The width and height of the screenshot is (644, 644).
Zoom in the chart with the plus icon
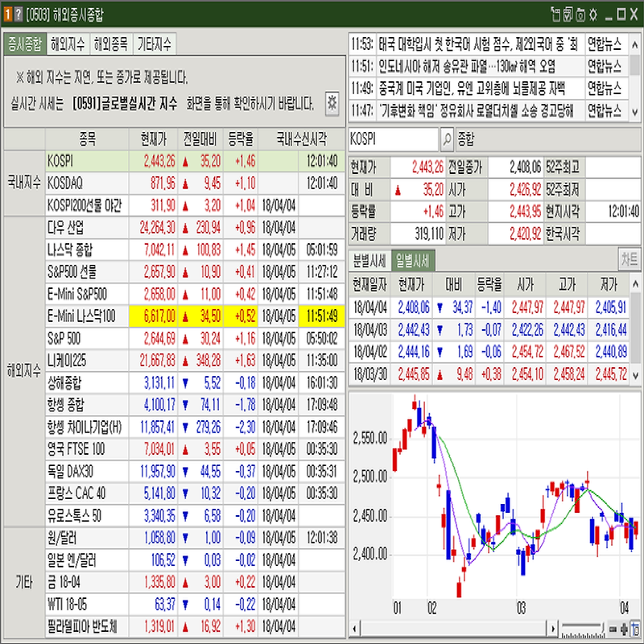click(625, 629)
